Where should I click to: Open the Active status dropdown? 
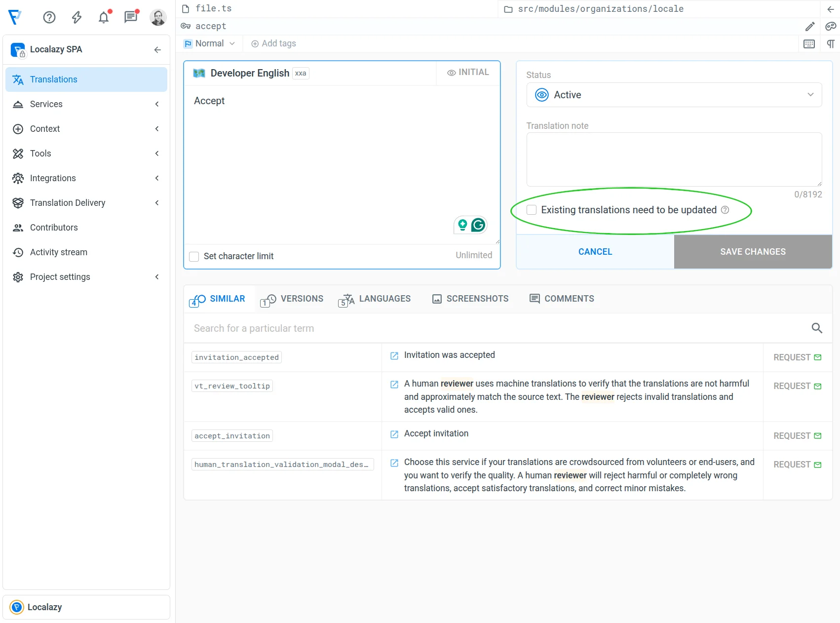pyautogui.click(x=674, y=95)
